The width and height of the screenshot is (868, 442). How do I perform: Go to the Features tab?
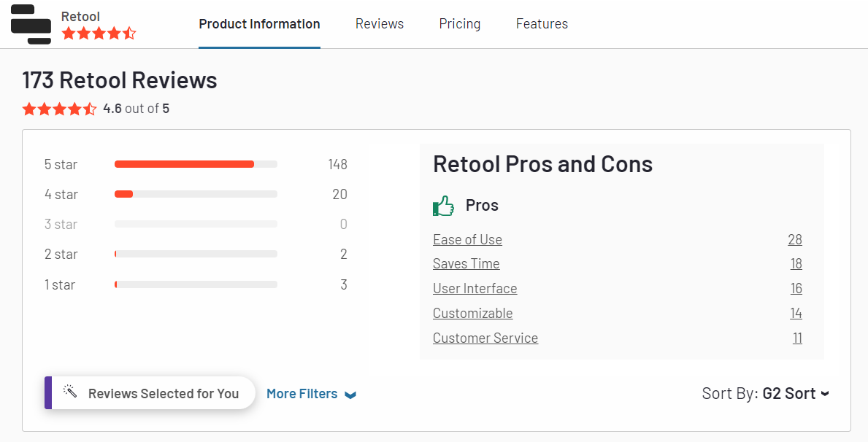[x=542, y=24]
